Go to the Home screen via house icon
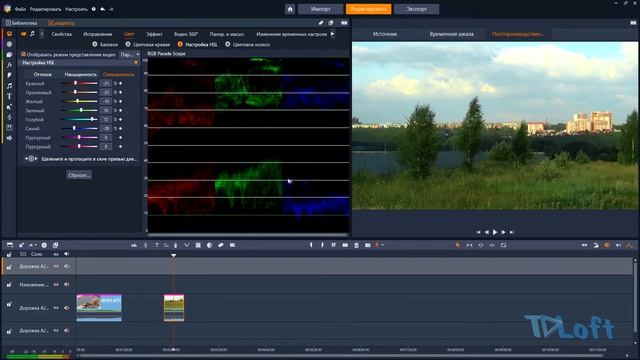The width and height of the screenshot is (640, 360). coord(290,9)
